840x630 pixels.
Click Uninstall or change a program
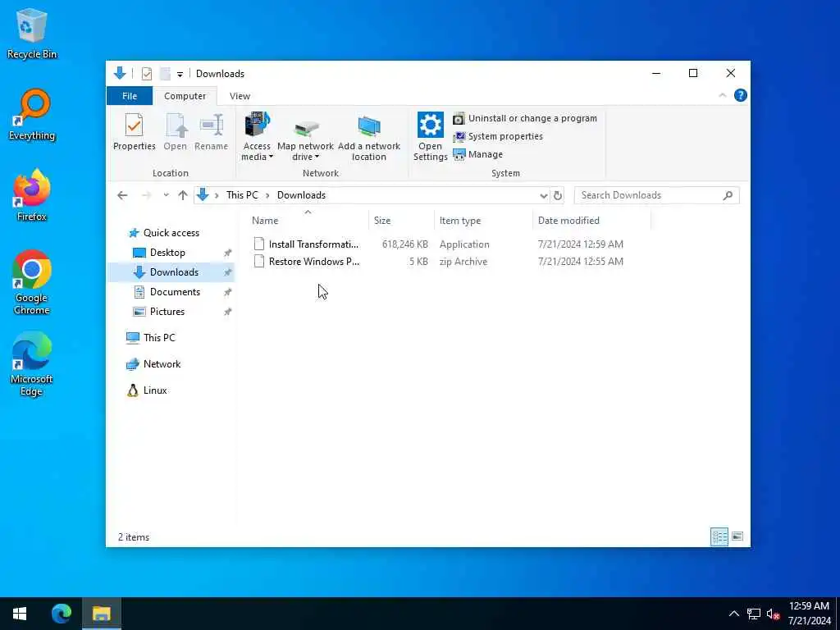click(525, 118)
